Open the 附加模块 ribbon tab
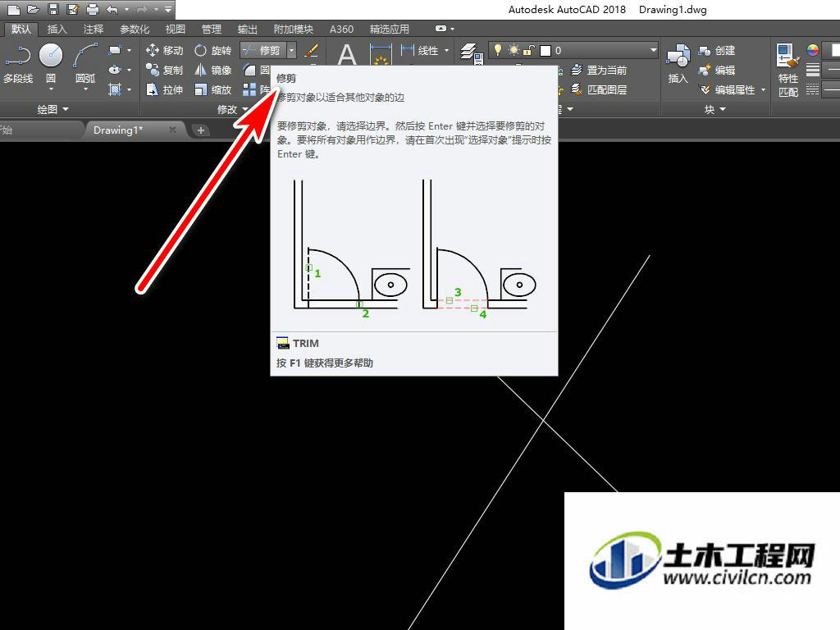The height and width of the screenshot is (630, 840). pyautogui.click(x=293, y=29)
